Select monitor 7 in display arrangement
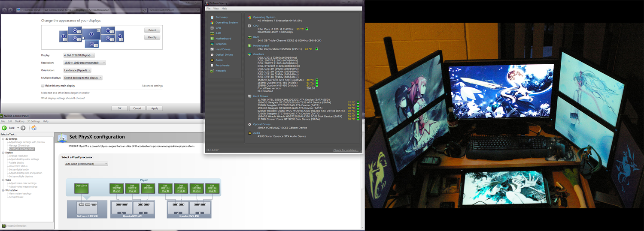644x231 pixels. (108, 30)
